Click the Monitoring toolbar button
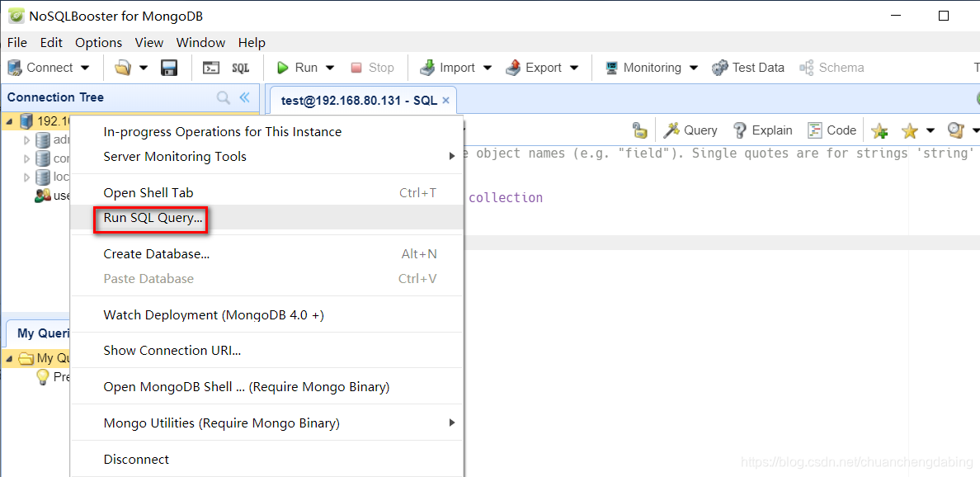The height and width of the screenshot is (477, 980). pos(643,68)
